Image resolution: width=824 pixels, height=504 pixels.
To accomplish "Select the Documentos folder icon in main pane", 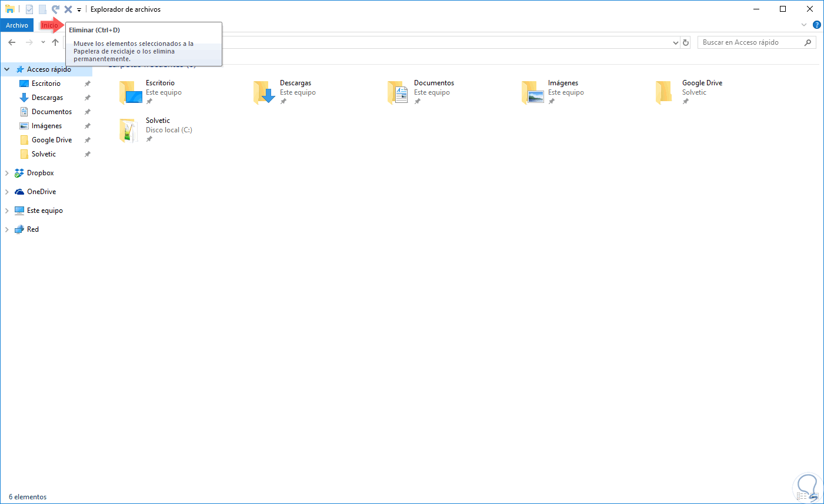I will [x=399, y=92].
